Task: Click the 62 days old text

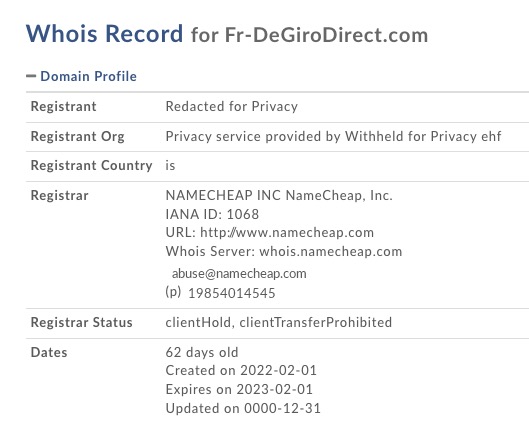Action: click(x=202, y=352)
